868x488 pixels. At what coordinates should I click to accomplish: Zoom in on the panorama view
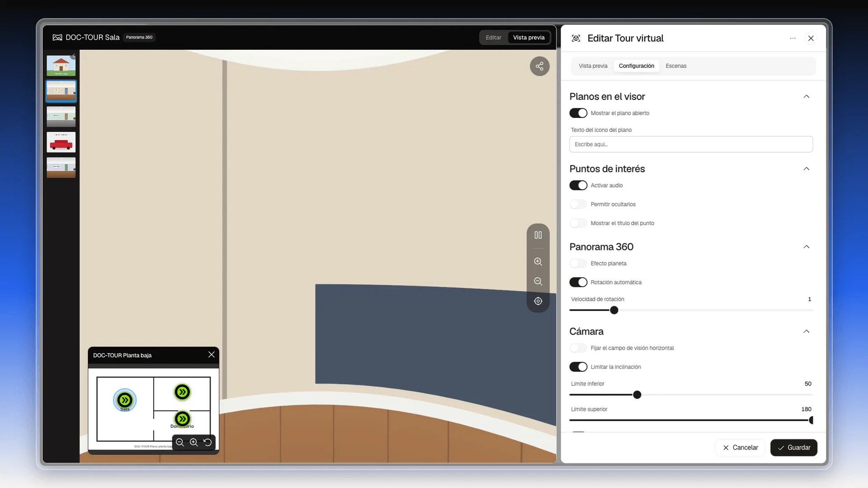(x=538, y=262)
